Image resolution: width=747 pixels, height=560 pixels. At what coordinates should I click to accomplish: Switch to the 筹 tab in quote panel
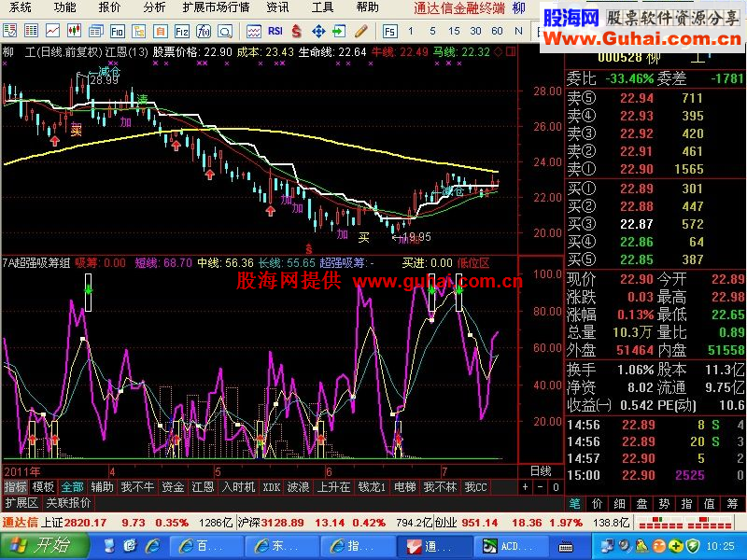click(x=732, y=503)
